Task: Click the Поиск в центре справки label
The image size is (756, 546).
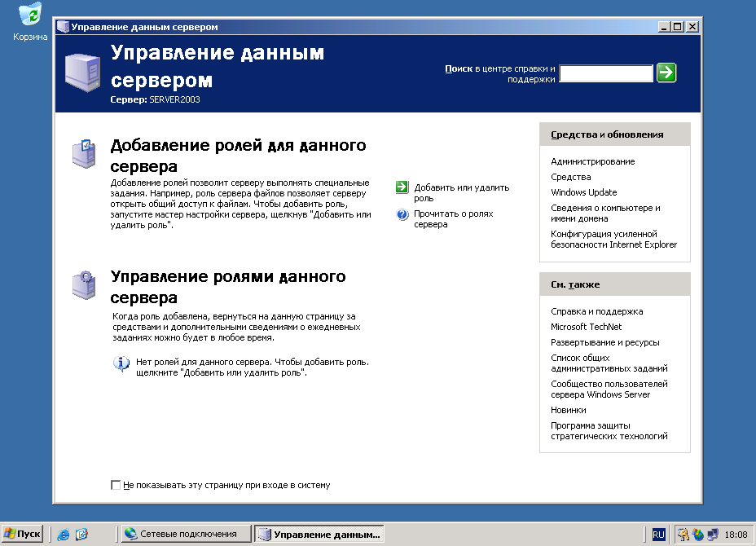Action: point(500,74)
